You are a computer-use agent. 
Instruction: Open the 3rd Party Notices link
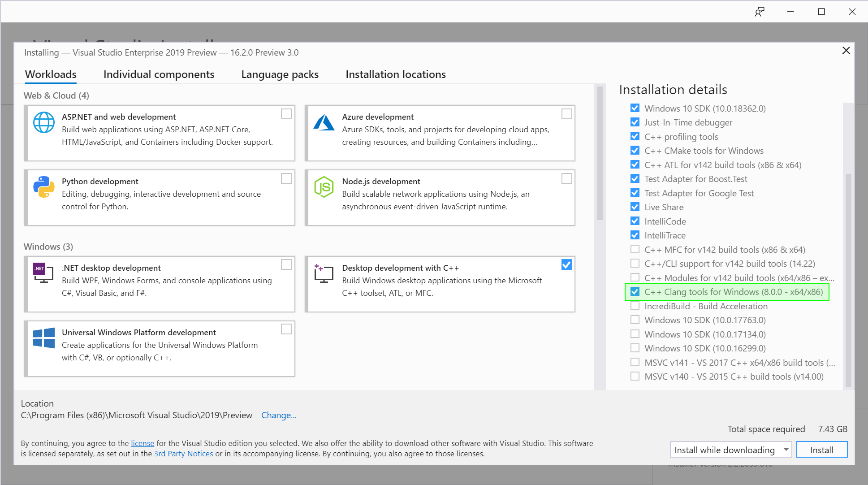pos(184,454)
